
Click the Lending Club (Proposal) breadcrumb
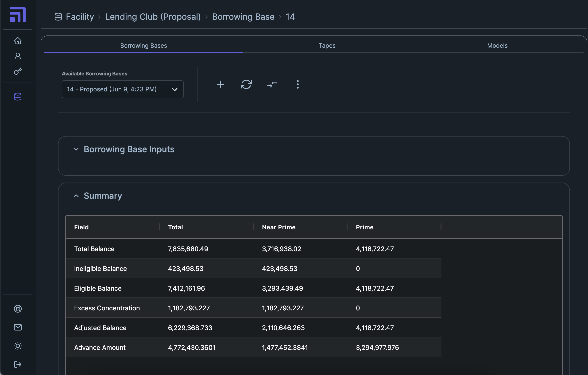153,17
